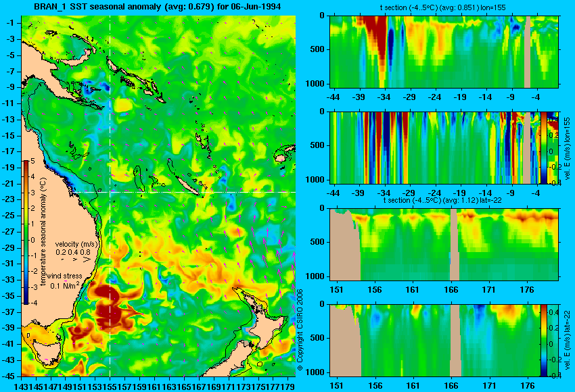
Task: Click the '176' longitude tick under the lat=-22 temperature section
Action: [x=527, y=290]
